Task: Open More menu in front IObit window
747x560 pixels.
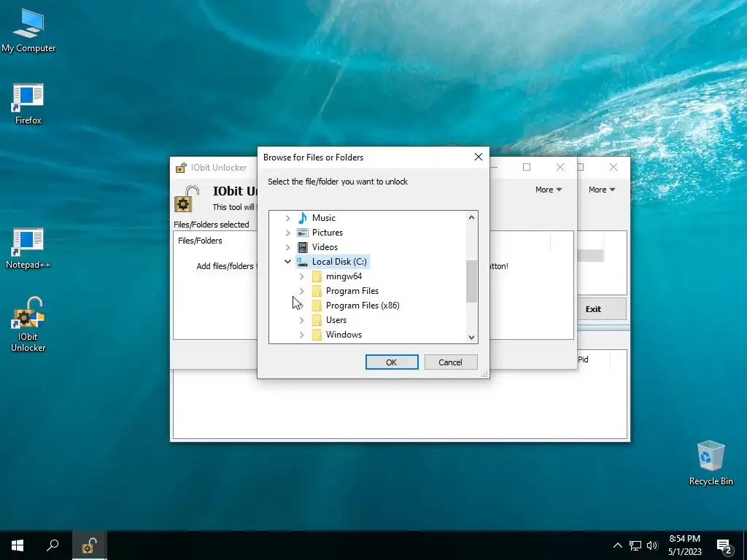Action: click(549, 190)
